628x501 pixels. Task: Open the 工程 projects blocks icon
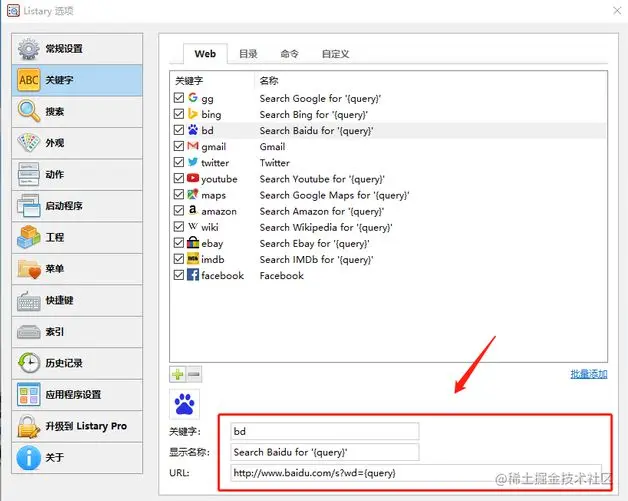point(28,237)
